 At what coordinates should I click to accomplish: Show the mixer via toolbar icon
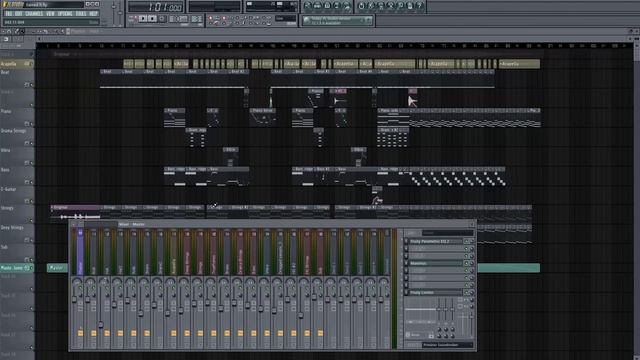[347, 6]
